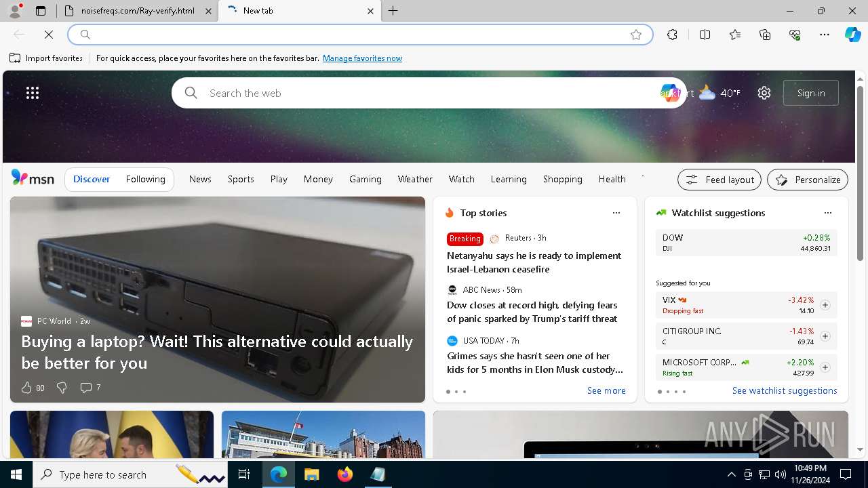Open the Health category

(x=612, y=179)
